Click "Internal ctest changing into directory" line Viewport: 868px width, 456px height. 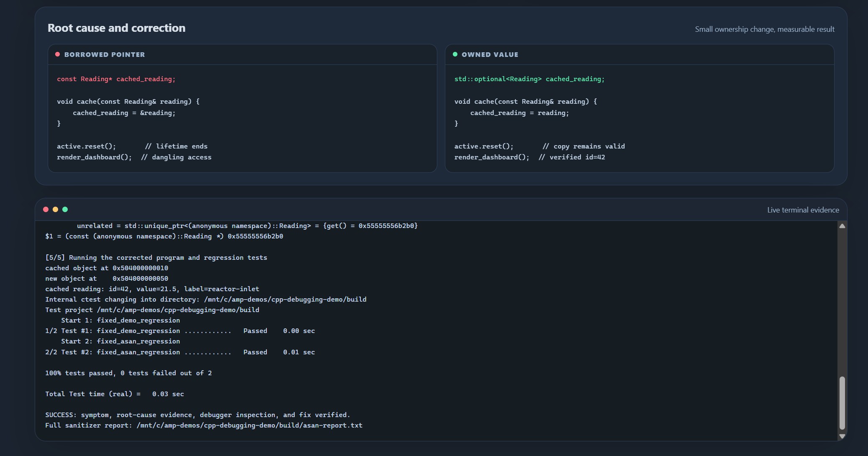[206, 300]
